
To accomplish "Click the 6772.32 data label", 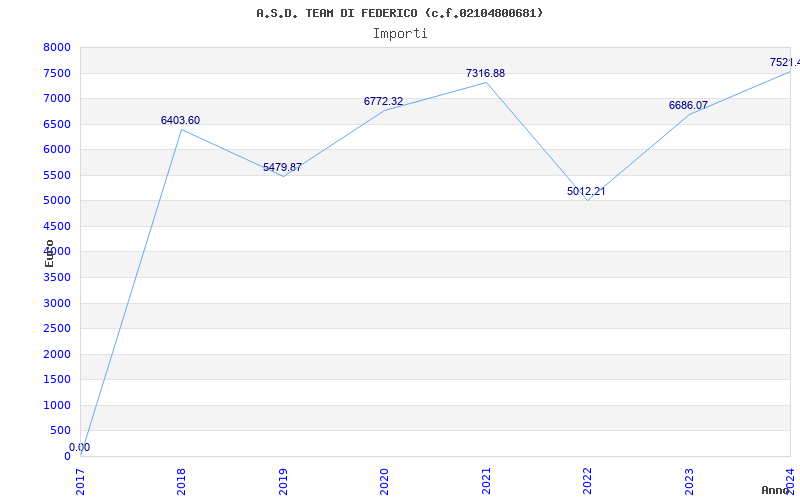I will tap(383, 102).
